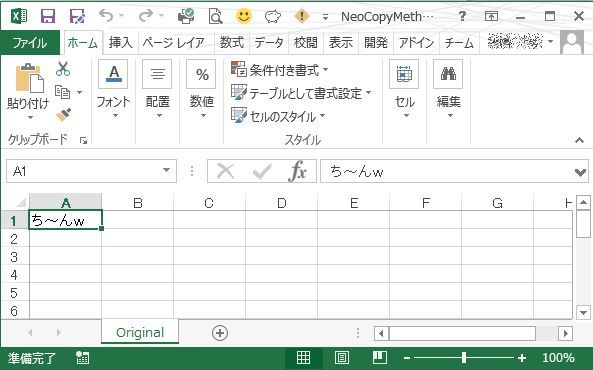Redo the last action
This screenshot has height=370, width=593.
[x=146, y=16]
